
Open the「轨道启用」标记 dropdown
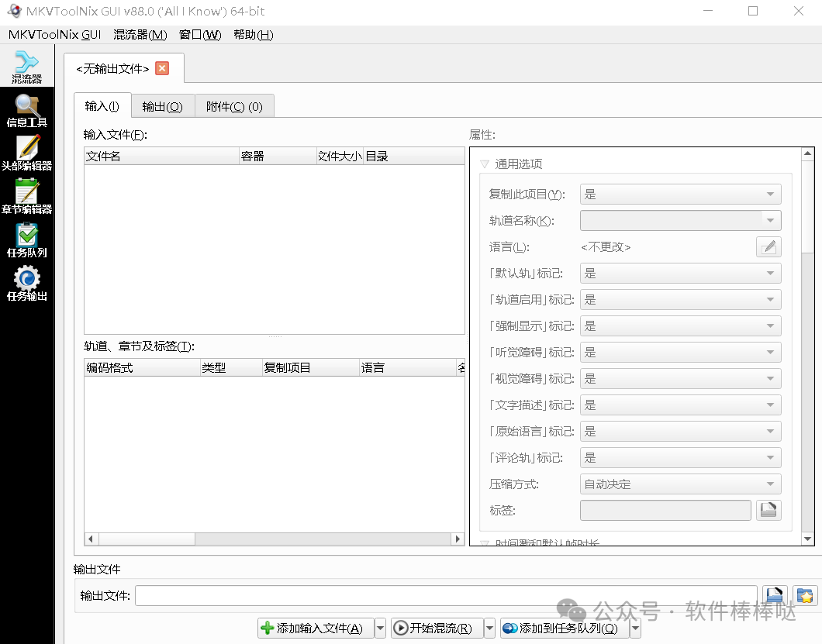click(680, 300)
